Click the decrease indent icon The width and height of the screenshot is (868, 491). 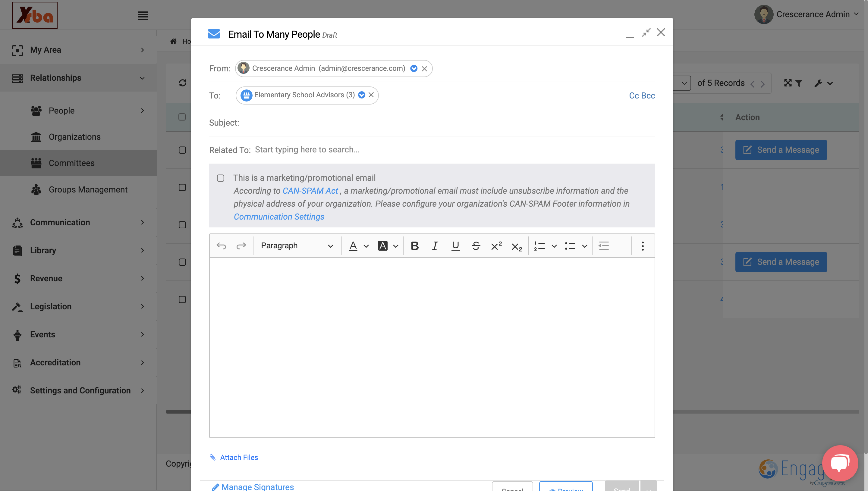tap(603, 246)
